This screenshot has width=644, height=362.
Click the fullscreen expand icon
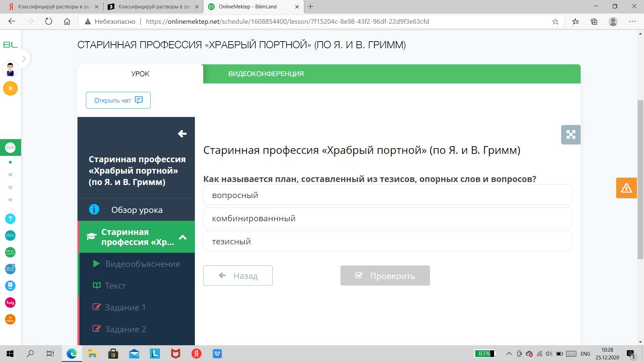click(571, 135)
